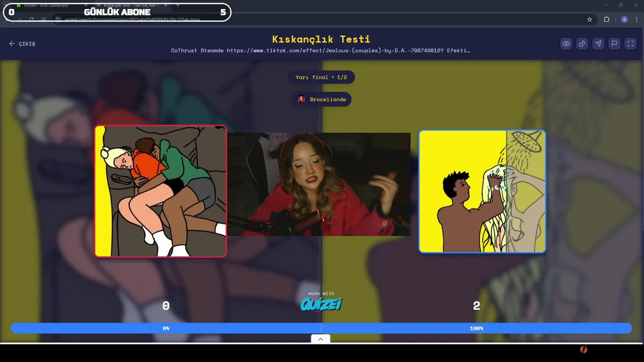Viewport: 644px width, 362px height.
Task: Expand the bottom panel chevron
Action: pos(320,339)
